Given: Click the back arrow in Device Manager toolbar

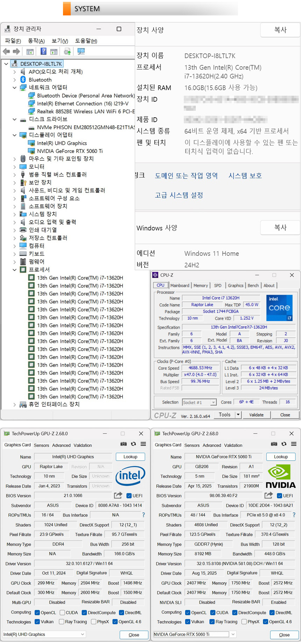Looking at the screenshot, I should [x=6, y=51].
